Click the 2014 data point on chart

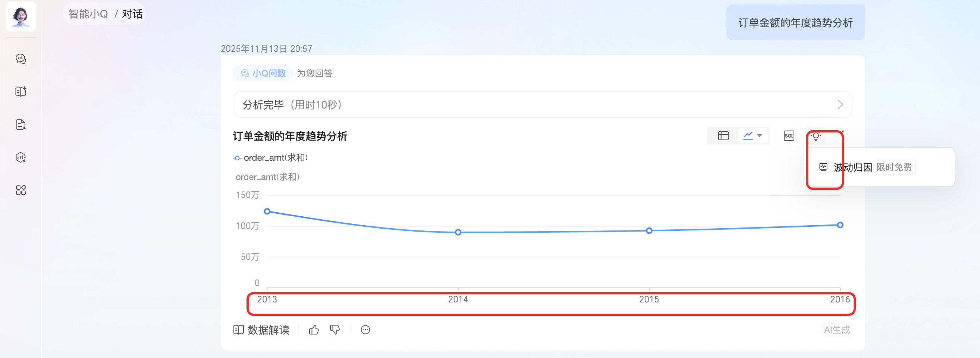(x=458, y=232)
